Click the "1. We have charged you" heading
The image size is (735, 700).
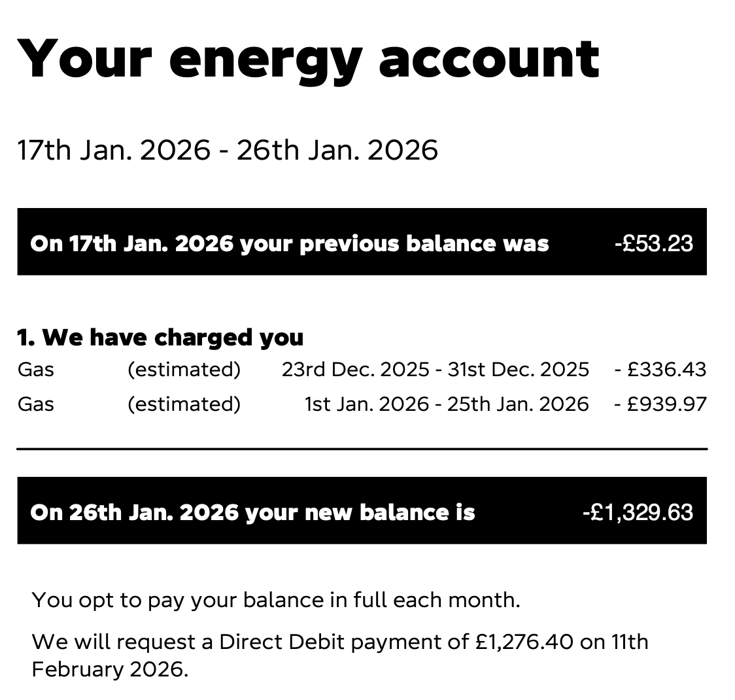click(160, 338)
